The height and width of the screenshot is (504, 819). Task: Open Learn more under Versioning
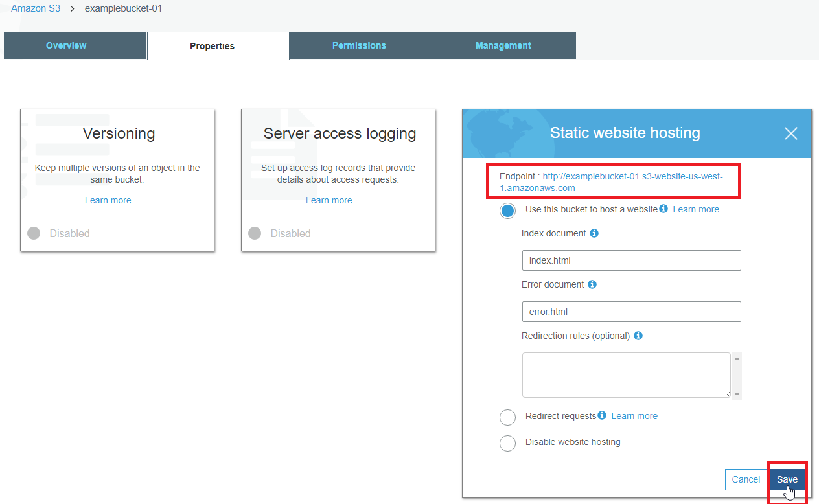click(x=108, y=200)
